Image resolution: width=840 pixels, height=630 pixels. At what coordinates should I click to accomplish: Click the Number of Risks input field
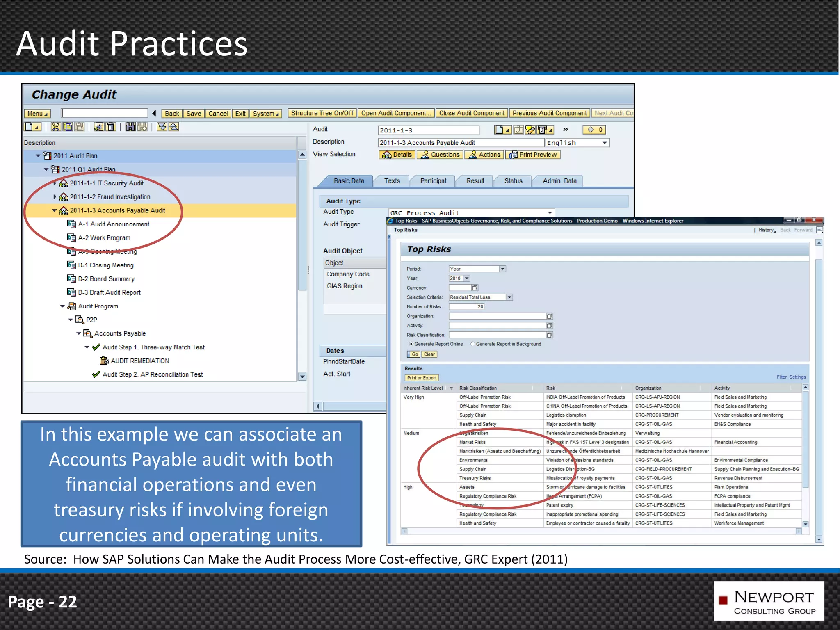(x=467, y=307)
